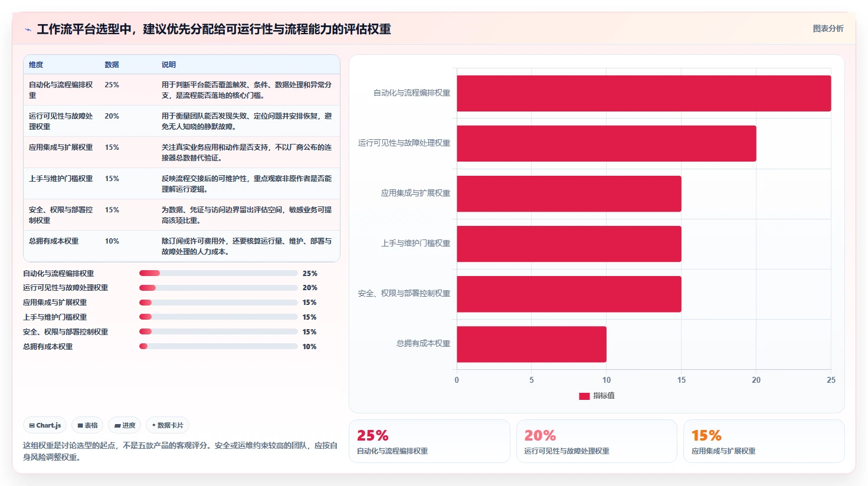Select the Chart.js tag chip
Screen dimensions: 868x486
(45, 425)
